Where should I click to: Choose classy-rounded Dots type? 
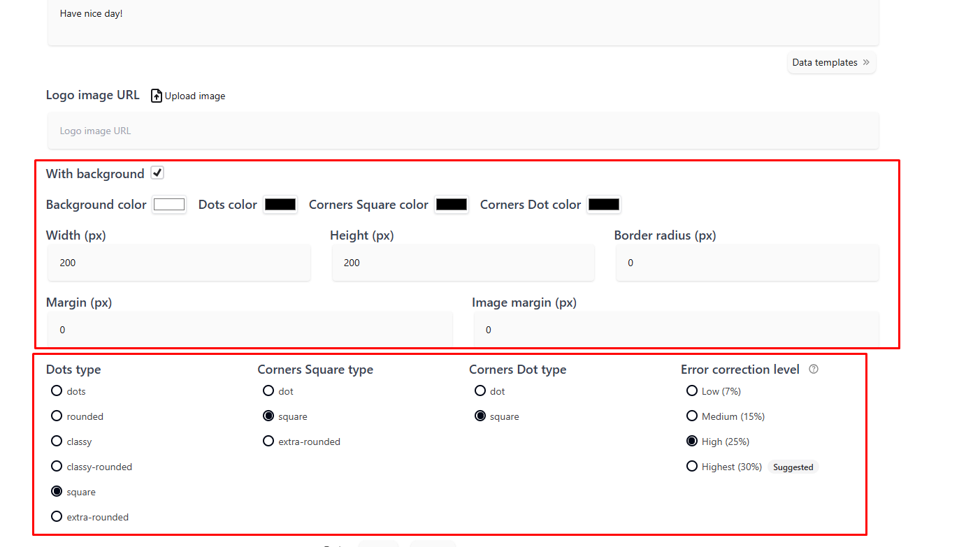(57, 466)
